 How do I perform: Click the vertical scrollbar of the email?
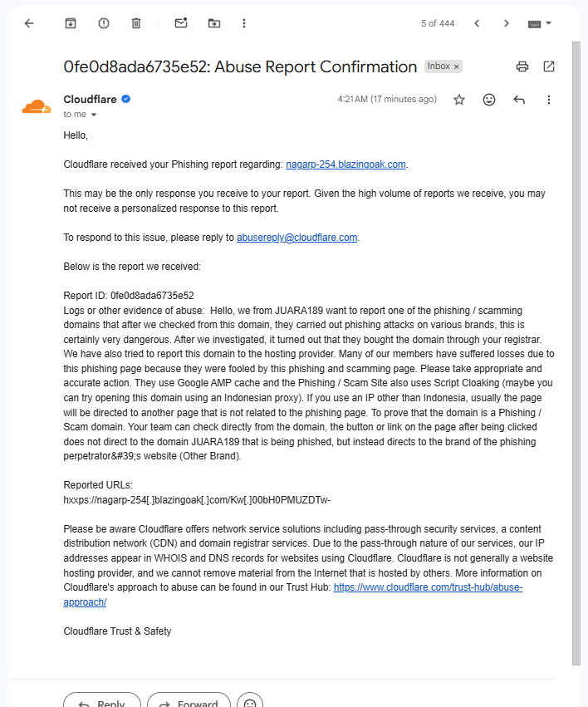(576, 353)
